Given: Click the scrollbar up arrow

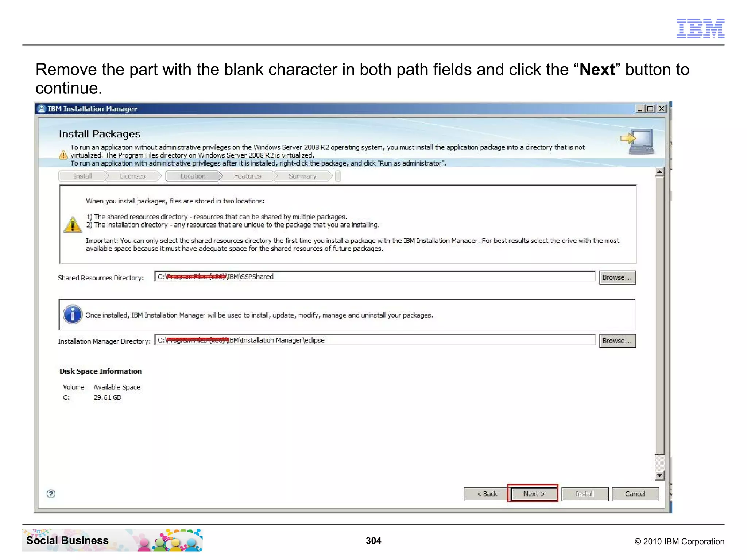Looking at the screenshot, I should (659, 172).
